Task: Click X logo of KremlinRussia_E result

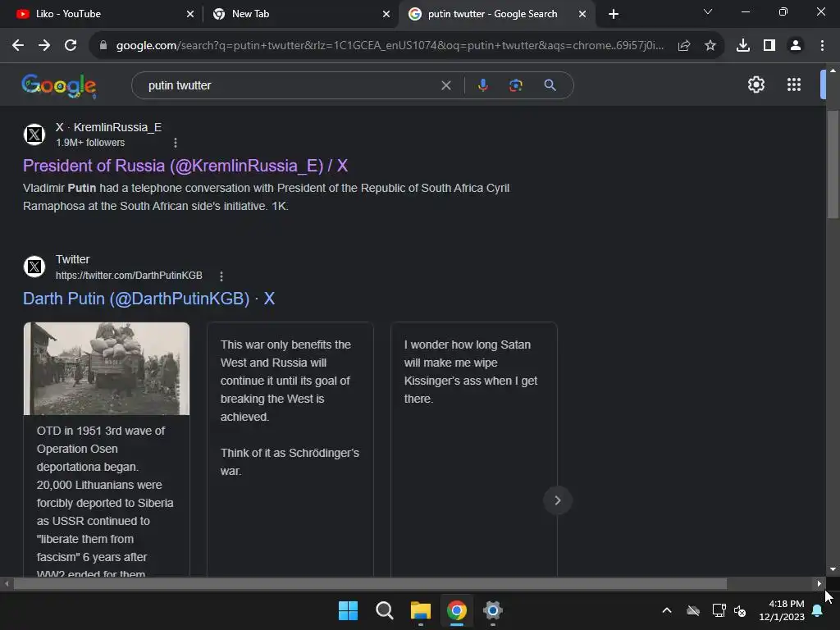Action: click(x=34, y=134)
